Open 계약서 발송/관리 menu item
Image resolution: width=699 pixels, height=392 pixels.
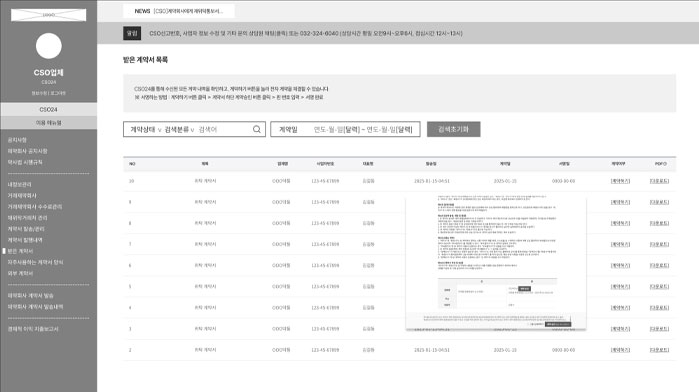(x=26, y=229)
